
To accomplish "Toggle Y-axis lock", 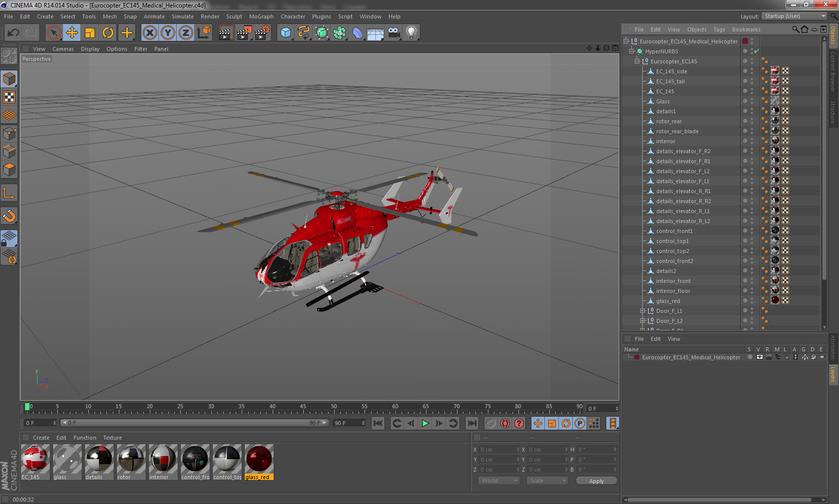I will coord(168,33).
